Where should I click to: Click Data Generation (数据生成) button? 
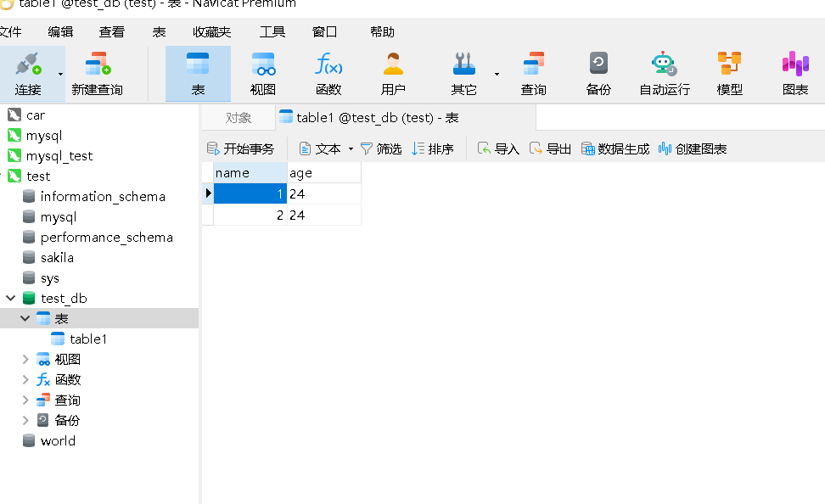[x=615, y=148]
